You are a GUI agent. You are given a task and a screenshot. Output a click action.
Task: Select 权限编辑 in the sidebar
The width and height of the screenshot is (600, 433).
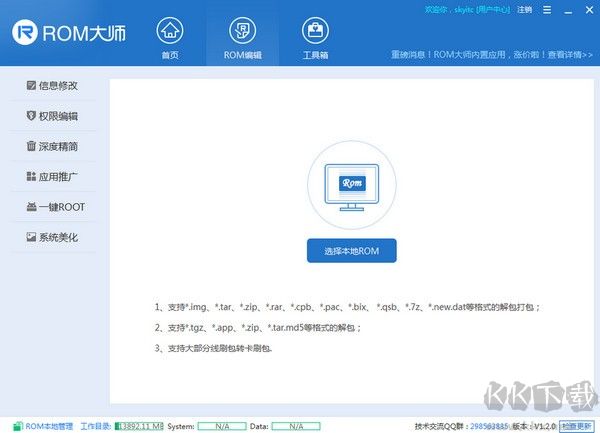52,116
